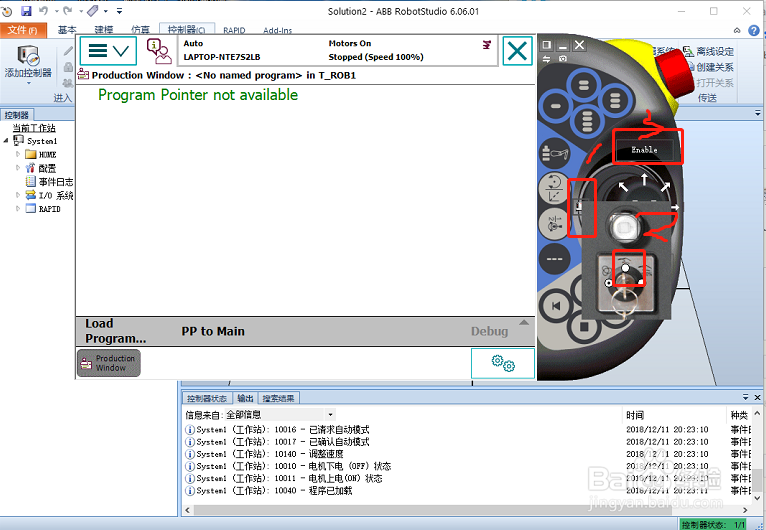Expand the RAPID tree node
Image resolution: width=766 pixels, height=530 pixels.
18,209
